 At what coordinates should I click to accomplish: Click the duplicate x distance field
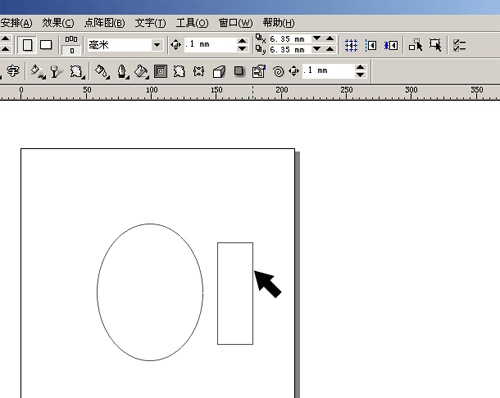[x=290, y=39]
